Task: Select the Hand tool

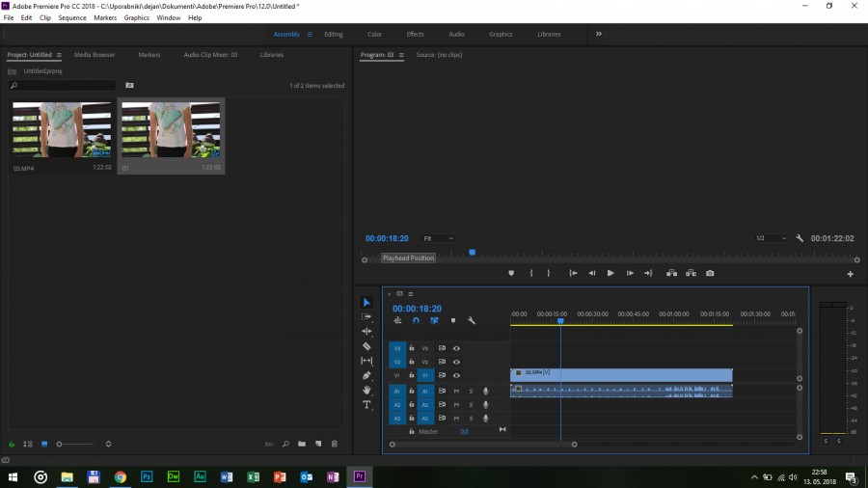Action: (366, 390)
